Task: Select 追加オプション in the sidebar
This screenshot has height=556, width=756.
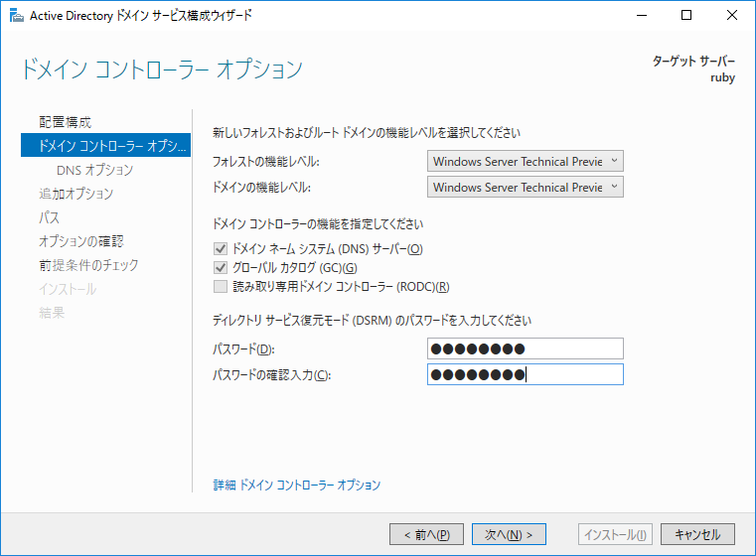Action: click(x=76, y=194)
